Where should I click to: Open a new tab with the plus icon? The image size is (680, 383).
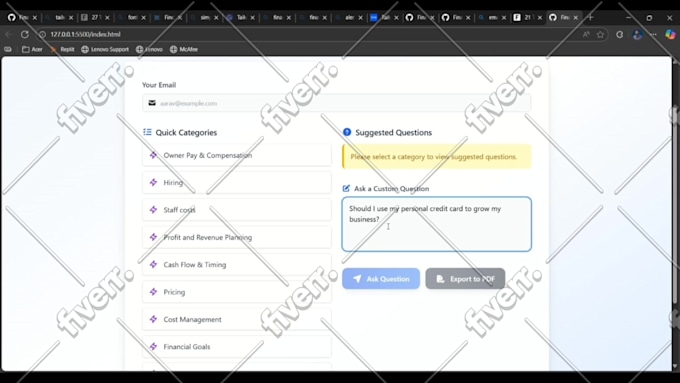(x=591, y=17)
